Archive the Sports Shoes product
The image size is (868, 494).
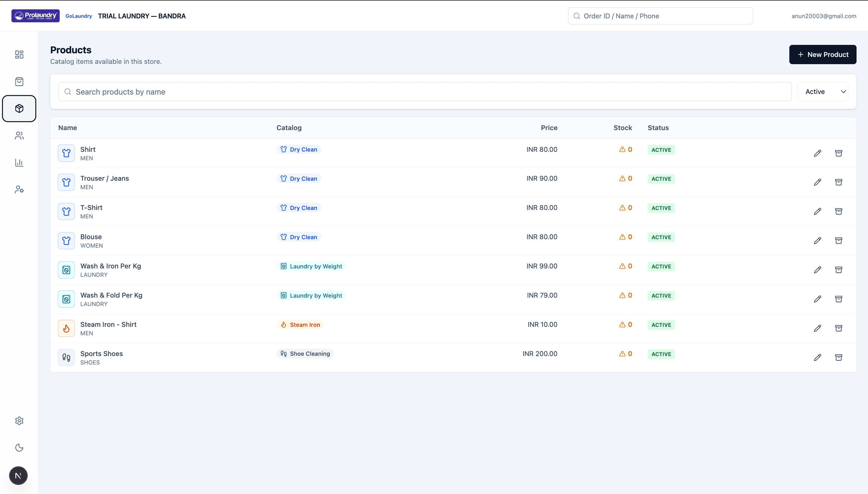[838, 357]
